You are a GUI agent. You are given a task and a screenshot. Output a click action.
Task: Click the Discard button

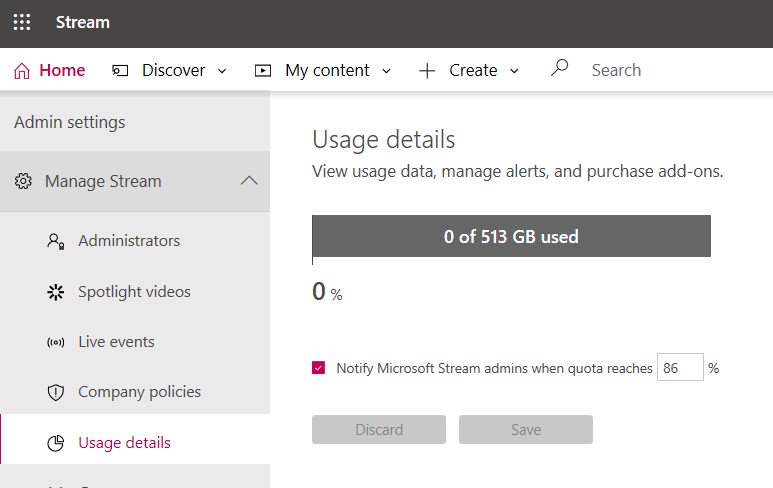[x=379, y=430]
